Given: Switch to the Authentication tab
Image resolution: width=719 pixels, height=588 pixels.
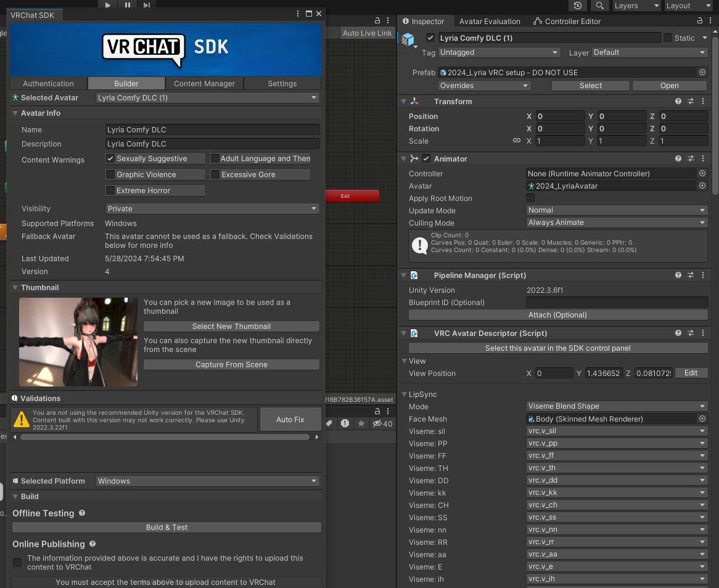Looking at the screenshot, I should (x=48, y=83).
